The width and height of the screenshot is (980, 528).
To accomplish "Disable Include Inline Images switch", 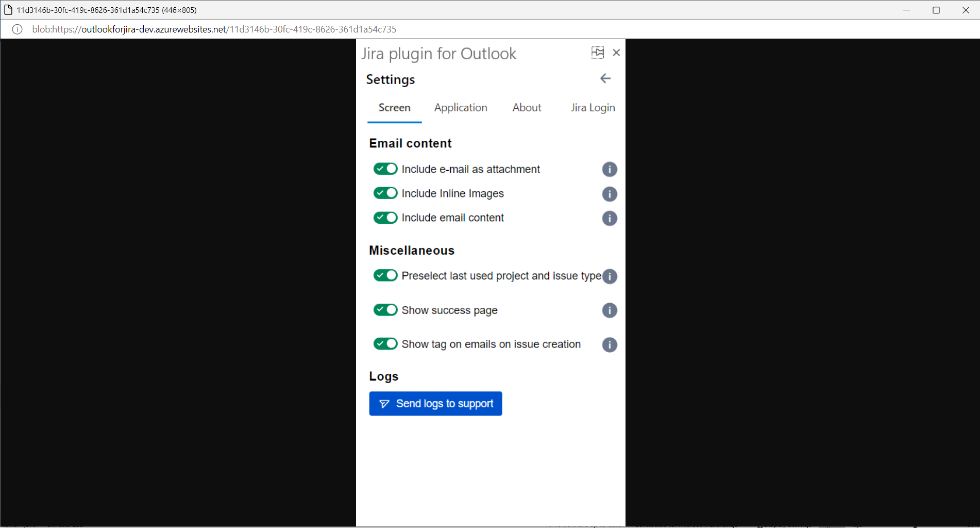I will point(385,193).
